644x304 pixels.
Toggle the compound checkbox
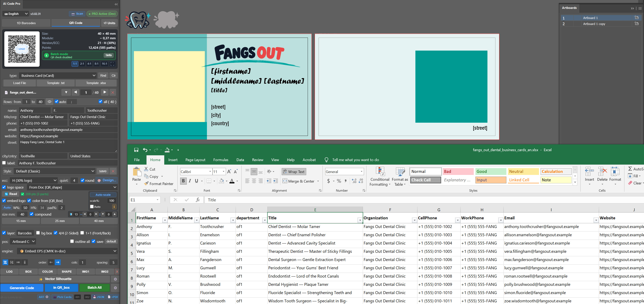point(32,214)
